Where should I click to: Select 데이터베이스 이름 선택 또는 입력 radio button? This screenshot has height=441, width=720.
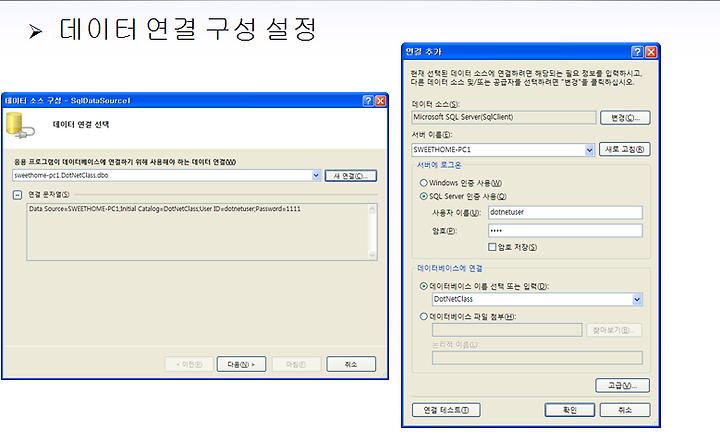[424, 286]
